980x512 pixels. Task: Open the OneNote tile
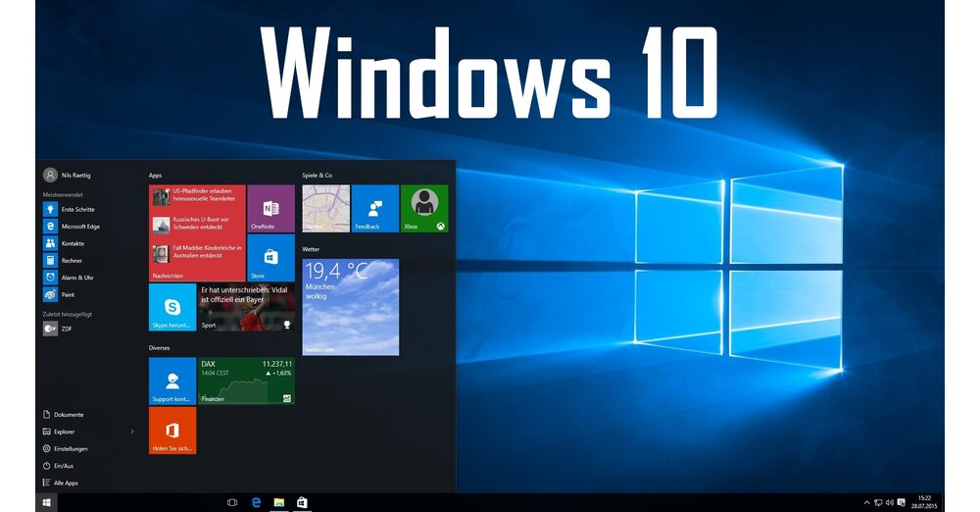click(271, 209)
